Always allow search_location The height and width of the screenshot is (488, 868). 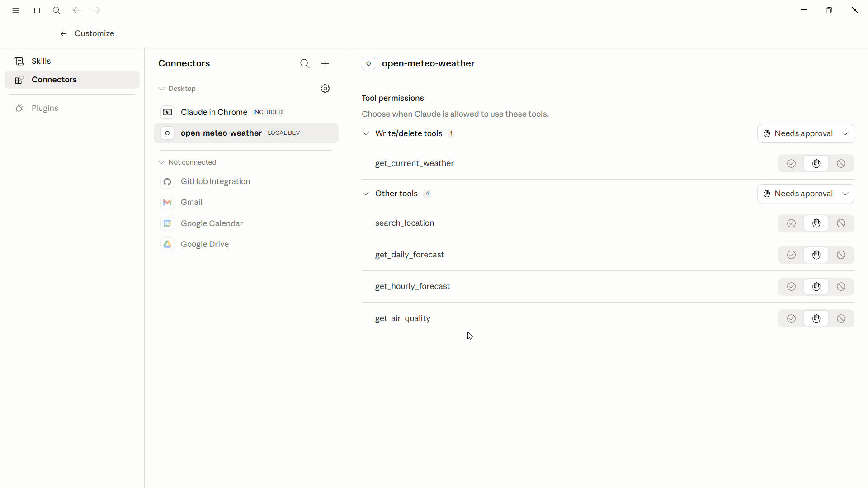click(x=791, y=223)
